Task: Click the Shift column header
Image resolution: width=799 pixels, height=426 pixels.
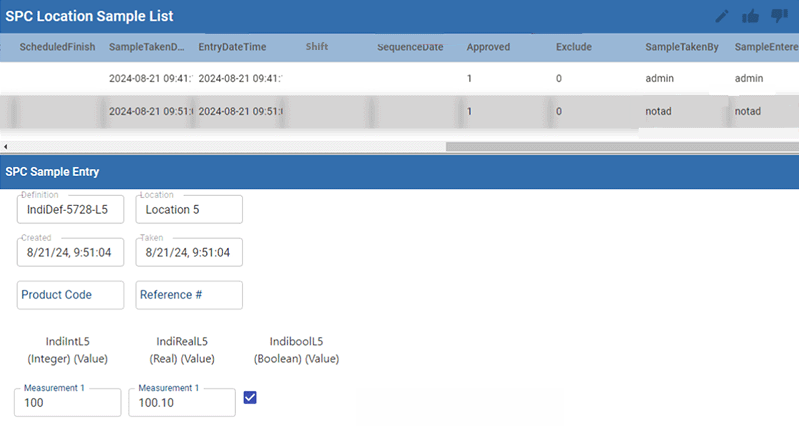Action: point(317,47)
